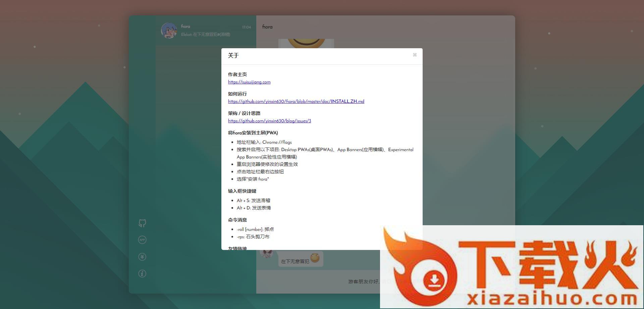644x309 pixels.
Task: Click the APP download sidebar icon
Action: point(142,240)
